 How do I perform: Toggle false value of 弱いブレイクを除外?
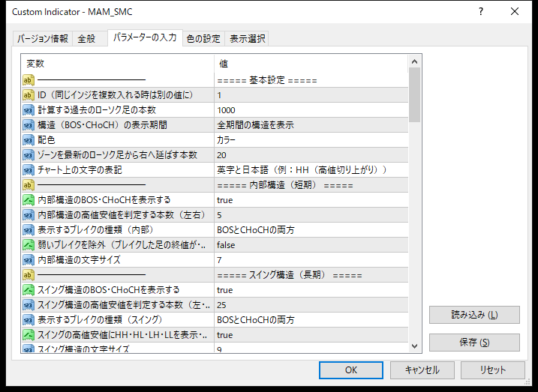click(311, 244)
